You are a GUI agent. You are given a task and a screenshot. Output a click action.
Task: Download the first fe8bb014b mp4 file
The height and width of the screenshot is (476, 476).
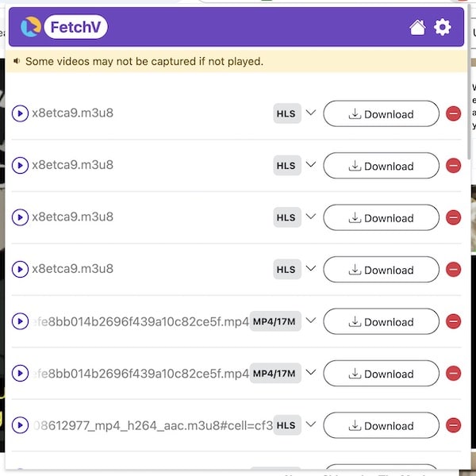click(x=381, y=321)
